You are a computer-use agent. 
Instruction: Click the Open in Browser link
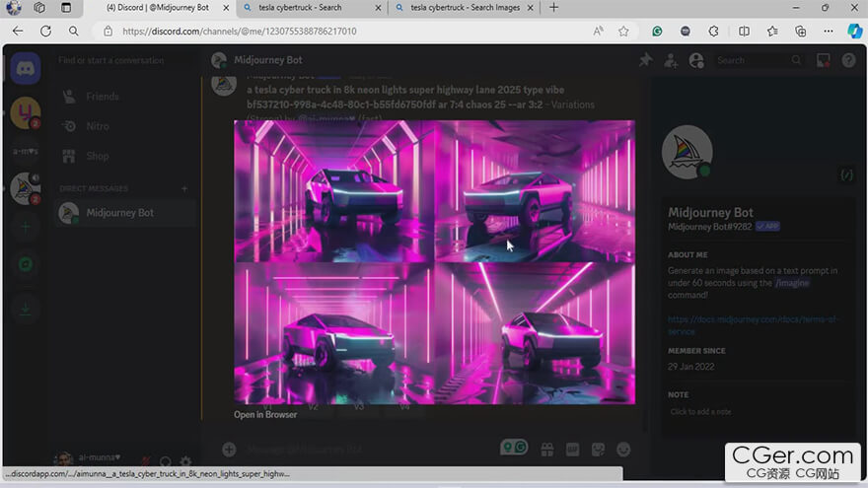pyautogui.click(x=265, y=415)
